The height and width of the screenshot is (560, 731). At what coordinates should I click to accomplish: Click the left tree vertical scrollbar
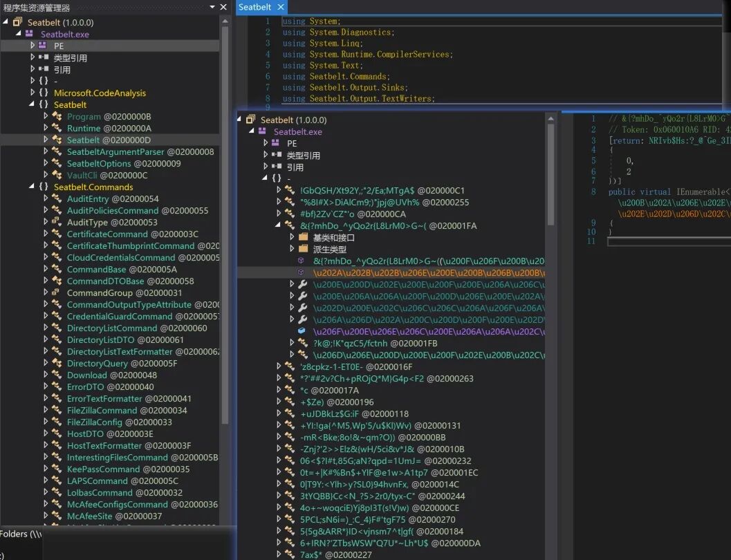(x=225, y=223)
